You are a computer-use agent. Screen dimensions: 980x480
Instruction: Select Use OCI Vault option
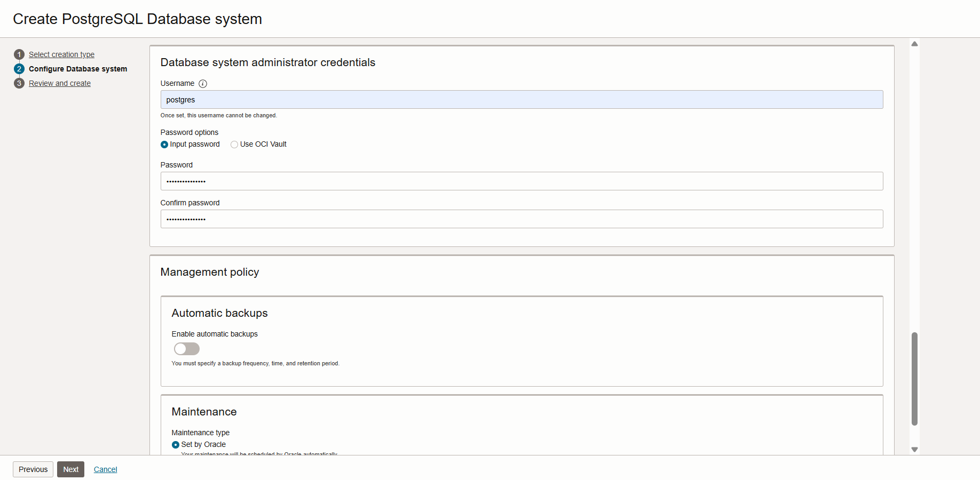[x=234, y=145]
